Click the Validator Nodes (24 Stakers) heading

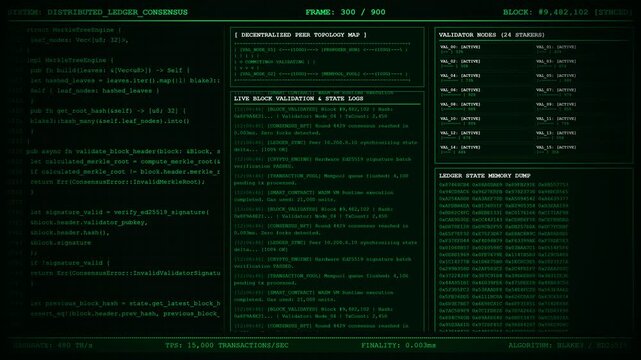point(491,35)
